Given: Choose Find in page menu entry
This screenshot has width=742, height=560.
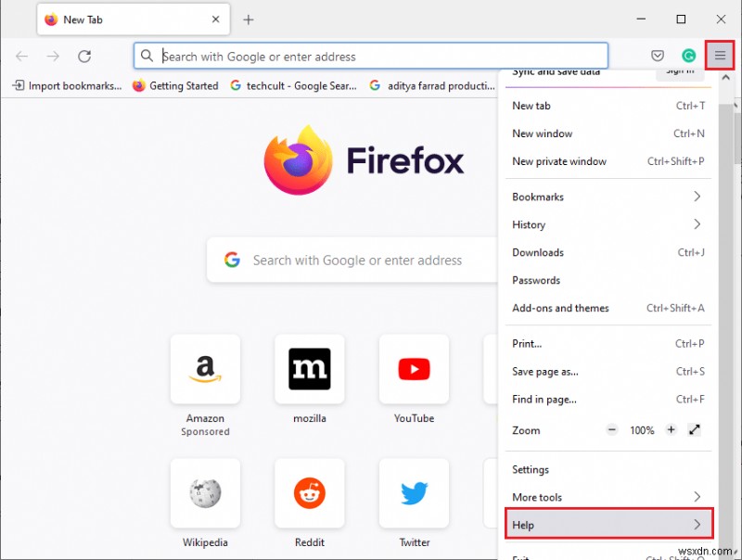Looking at the screenshot, I should point(608,400).
